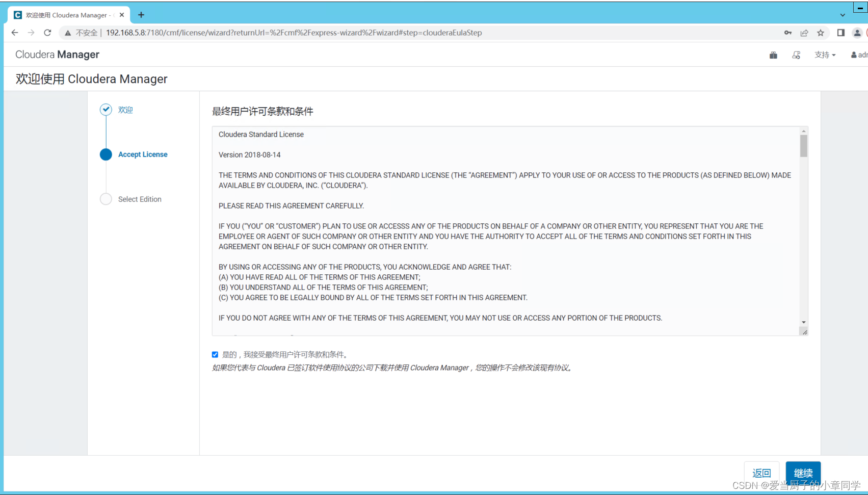868x495 pixels.
Task: Uncheck the accept license terms checkbox
Action: coord(215,355)
